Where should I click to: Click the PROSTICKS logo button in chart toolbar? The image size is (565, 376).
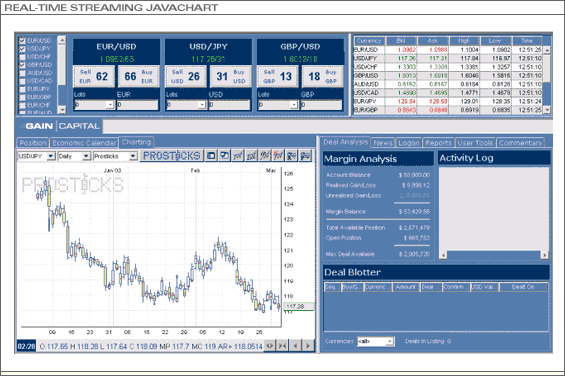172,156
